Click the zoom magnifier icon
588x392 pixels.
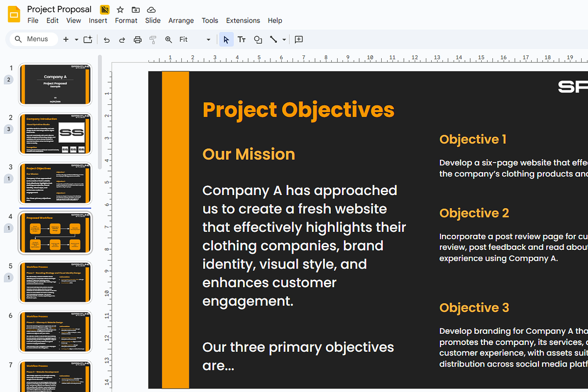point(169,40)
